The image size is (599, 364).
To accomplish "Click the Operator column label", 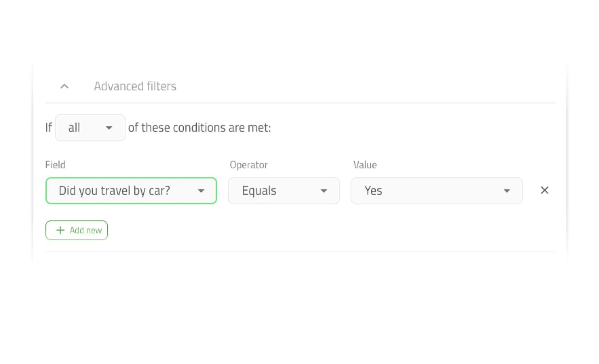I will 249,165.
